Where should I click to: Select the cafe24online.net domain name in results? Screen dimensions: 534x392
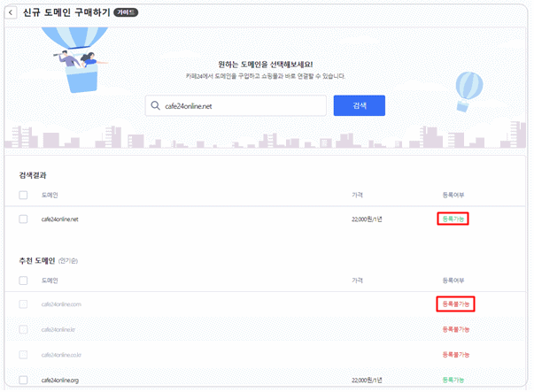(60, 219)
